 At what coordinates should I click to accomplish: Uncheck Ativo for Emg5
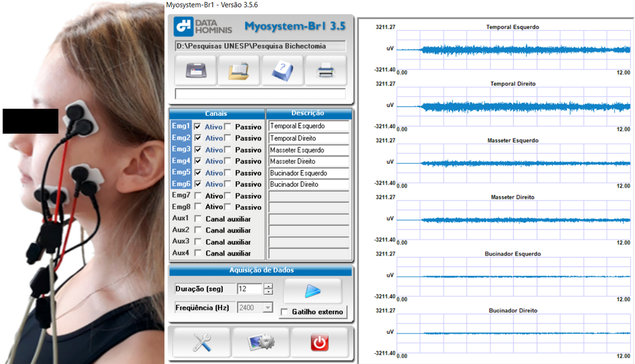198,172
